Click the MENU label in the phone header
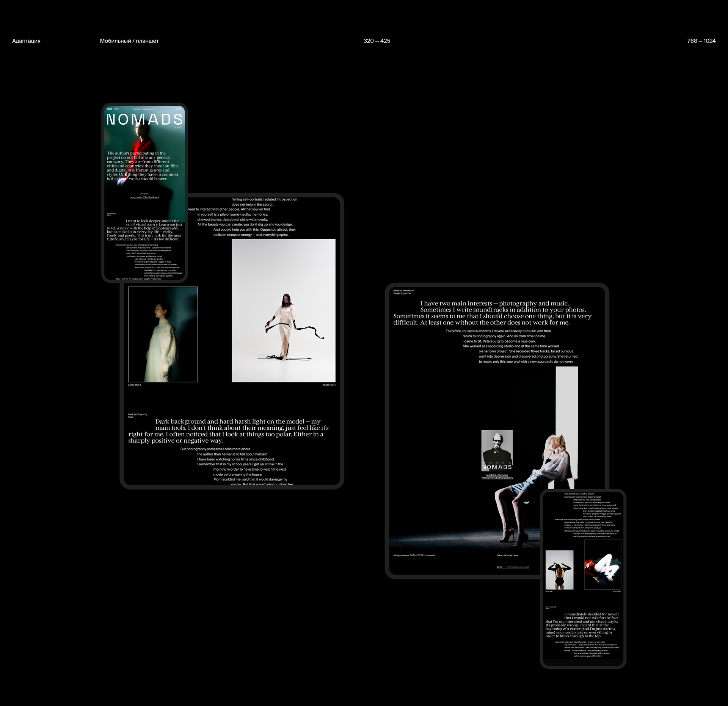Screen dimensions: 728x706 117,109
